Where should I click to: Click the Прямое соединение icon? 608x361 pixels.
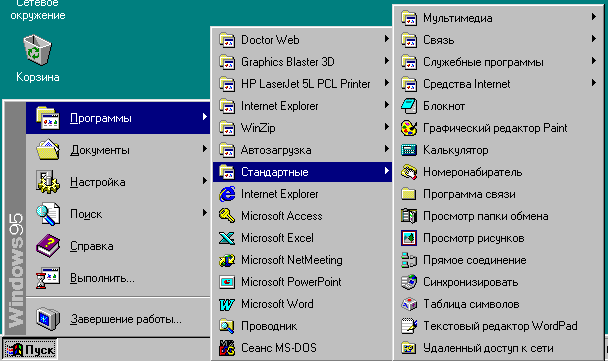click(x=409, y=260)
